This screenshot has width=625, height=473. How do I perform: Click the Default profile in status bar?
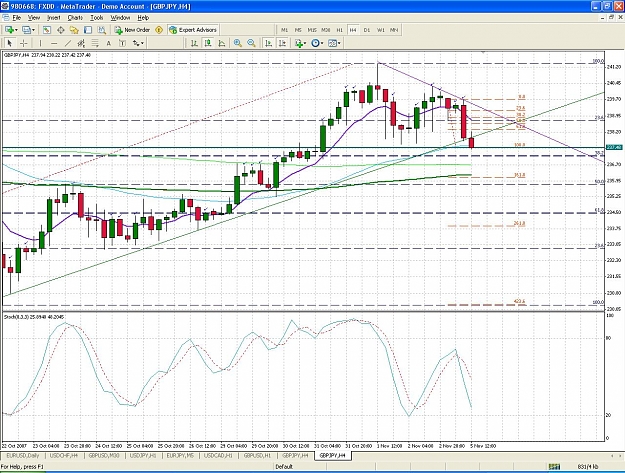pos(284,467)
